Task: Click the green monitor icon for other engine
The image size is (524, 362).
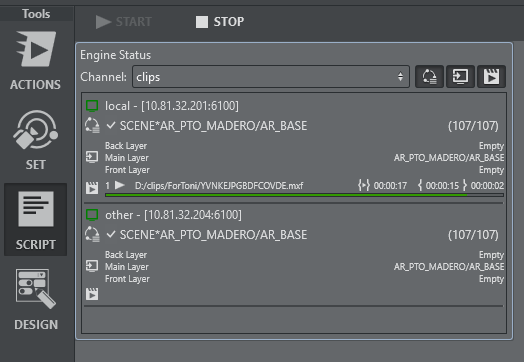Action: click(92, 215)
